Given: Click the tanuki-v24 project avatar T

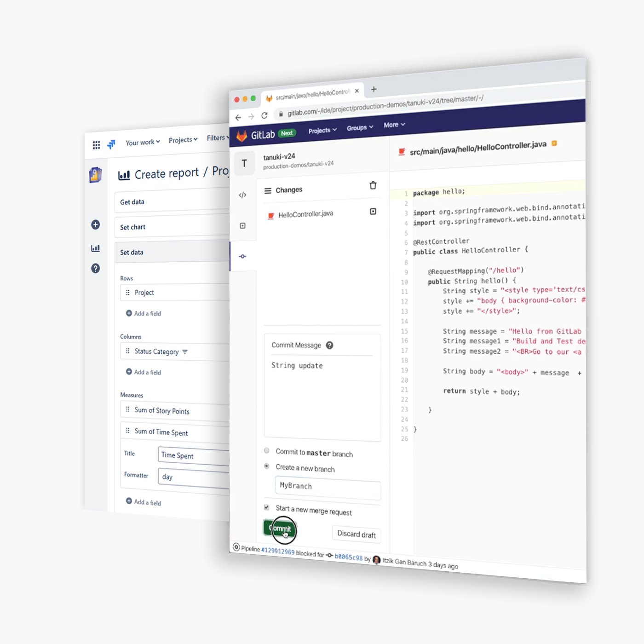Looking at the screenshot, I should point(244,163).
